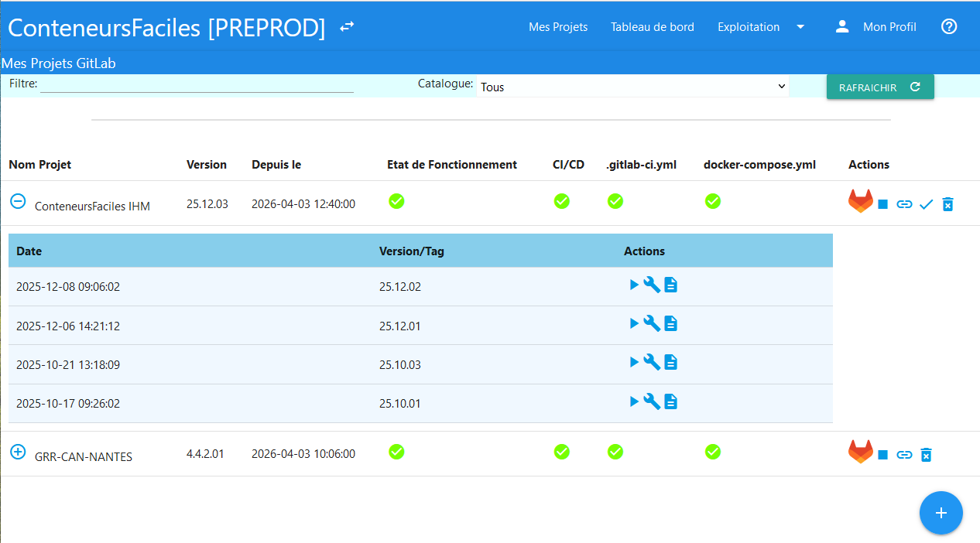Run version 25.10.01 with play icon

pyautogui.click(x=634, y=401)
